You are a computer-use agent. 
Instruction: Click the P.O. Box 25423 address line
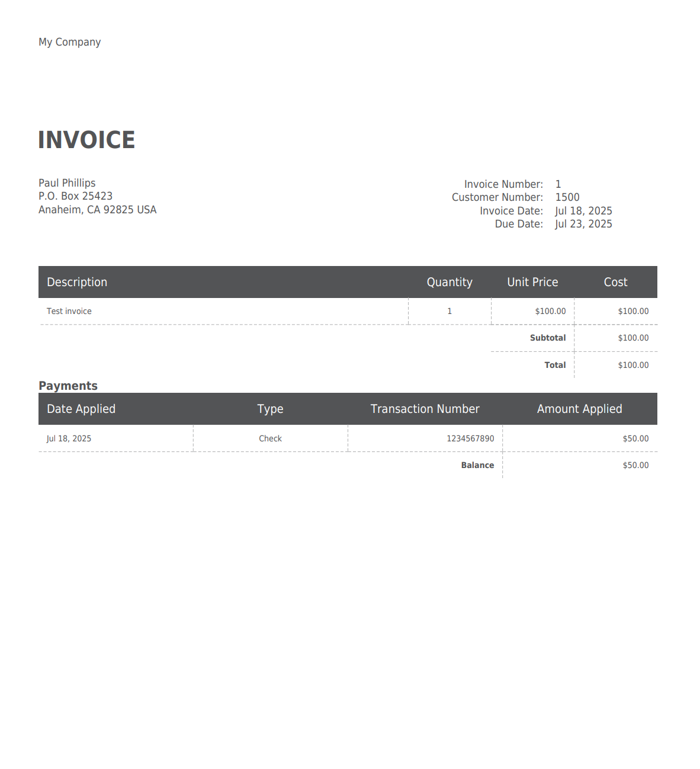pos(75,196)
